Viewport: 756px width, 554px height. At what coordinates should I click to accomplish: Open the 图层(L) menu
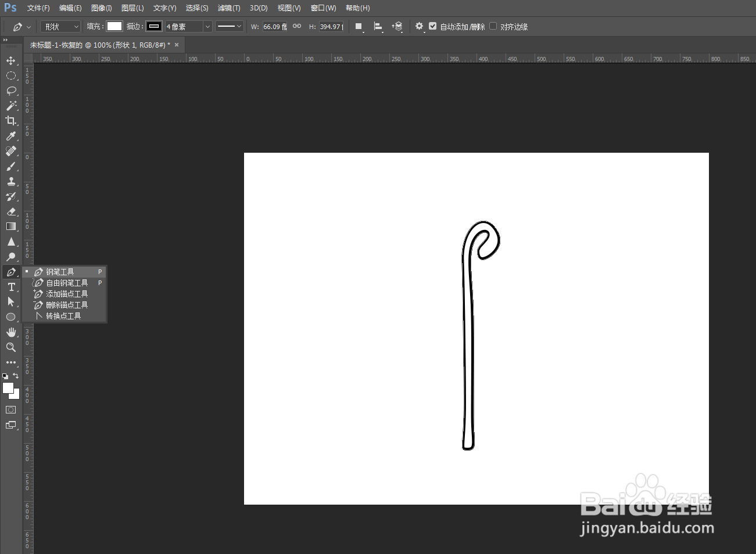point(132,8)
